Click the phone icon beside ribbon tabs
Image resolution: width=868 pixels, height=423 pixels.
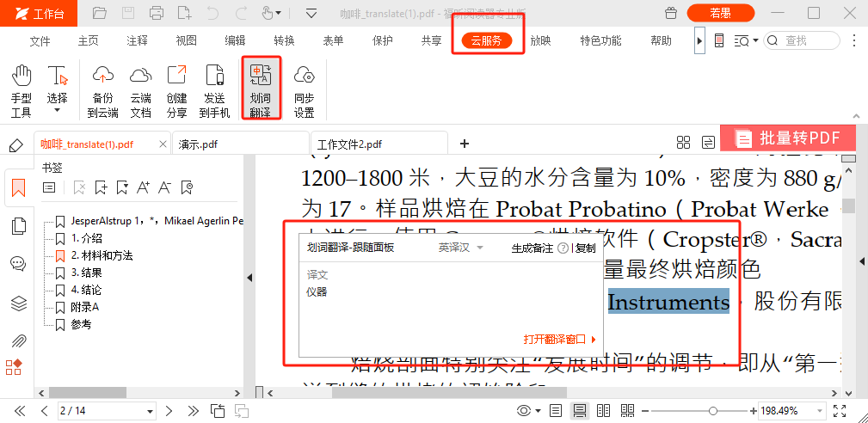(719, 40)
